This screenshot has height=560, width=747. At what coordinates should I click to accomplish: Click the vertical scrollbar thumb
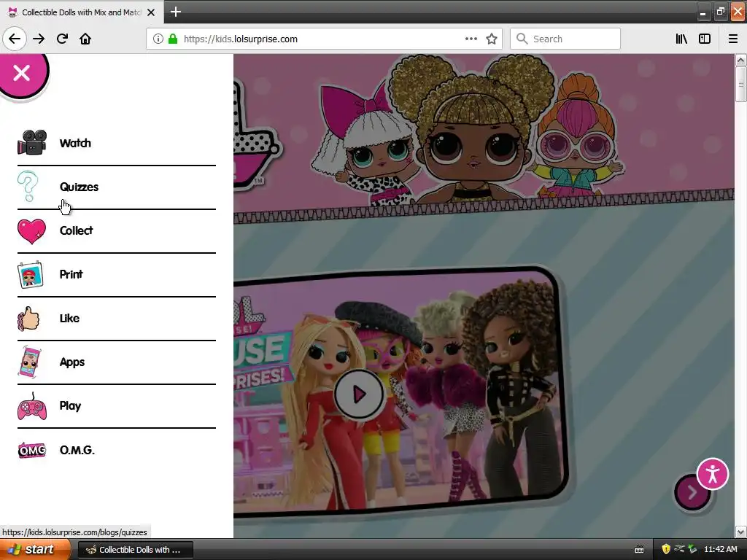coord(740,84)
